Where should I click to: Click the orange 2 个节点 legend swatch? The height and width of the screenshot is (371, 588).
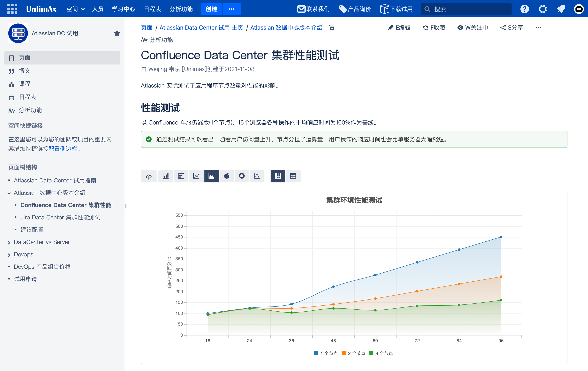[344, 353]
